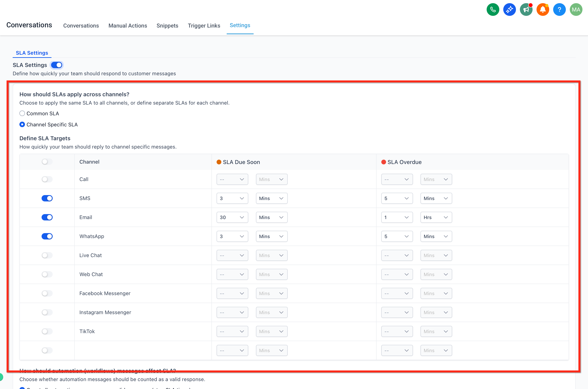The image size is (588, 389).
Task: Click the Instagram Messenger channel label
Action: click(x=105, y=312)
